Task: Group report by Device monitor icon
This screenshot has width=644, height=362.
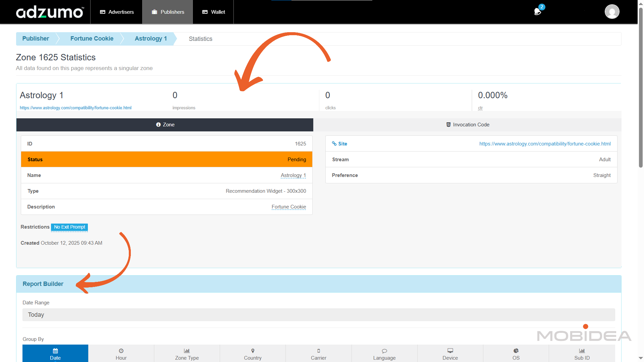Action: (x=450, y=351)
